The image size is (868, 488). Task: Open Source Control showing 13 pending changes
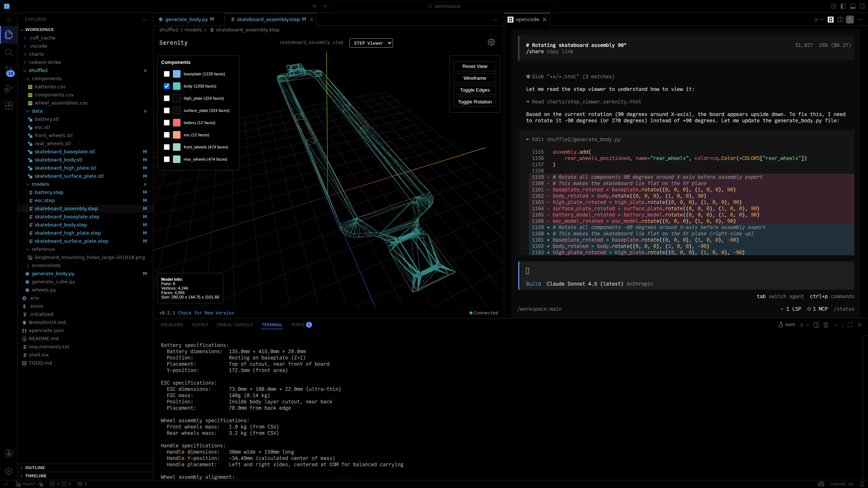coord(9,70)
